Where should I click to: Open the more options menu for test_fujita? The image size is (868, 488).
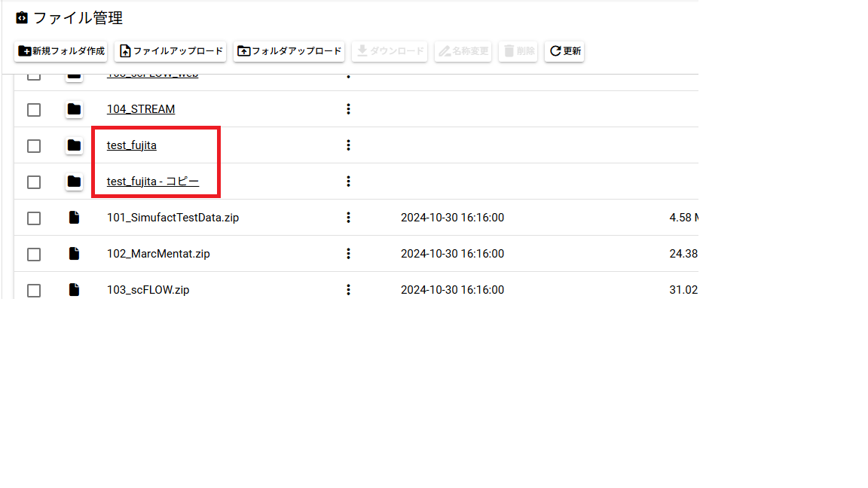[348, 145]
